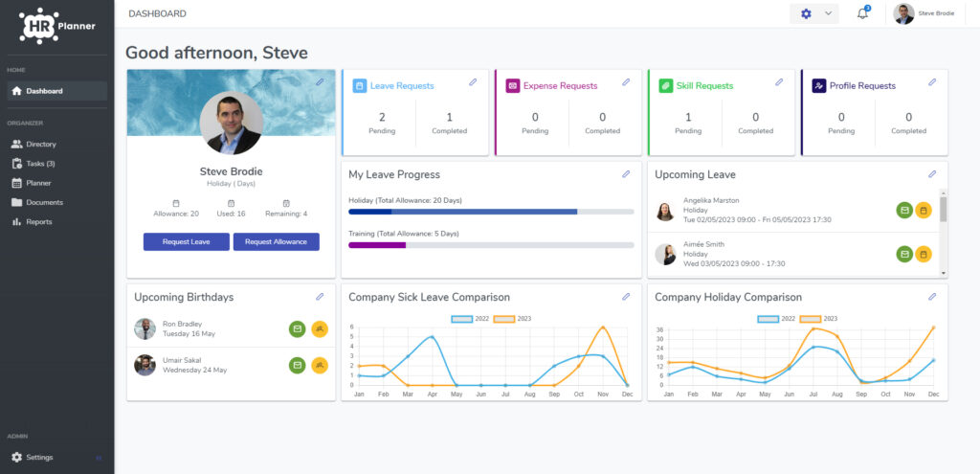Click pencil icon on Upcoming Birthdays panel
980x474 pixels.
(320, 297)
